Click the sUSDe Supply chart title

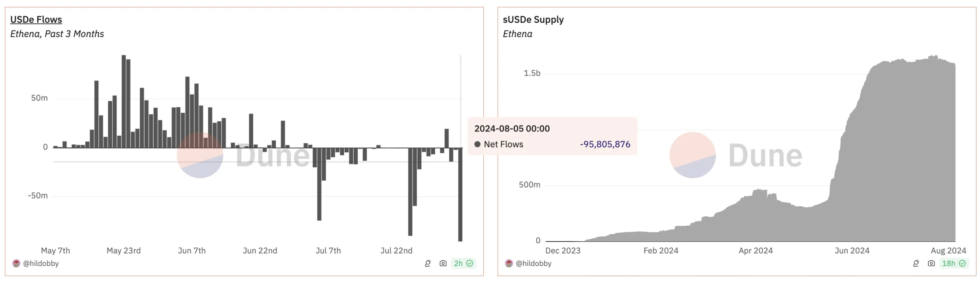pos(533,19)
